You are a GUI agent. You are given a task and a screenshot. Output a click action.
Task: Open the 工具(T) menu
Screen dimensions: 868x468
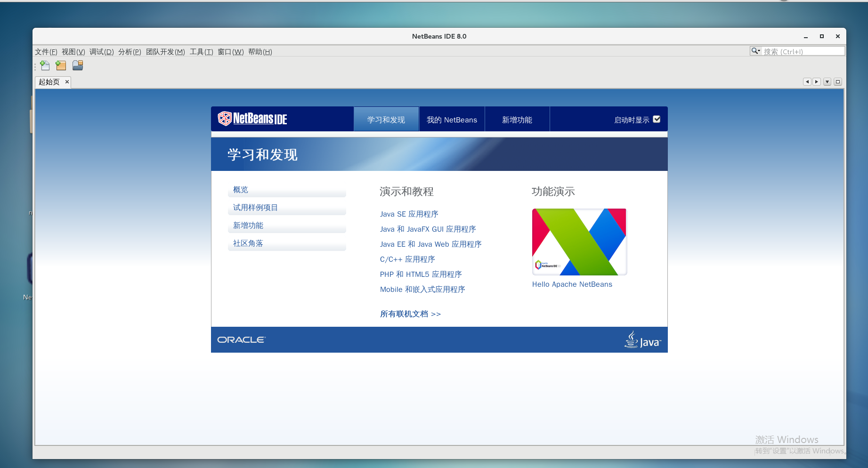tap(201, 52)
